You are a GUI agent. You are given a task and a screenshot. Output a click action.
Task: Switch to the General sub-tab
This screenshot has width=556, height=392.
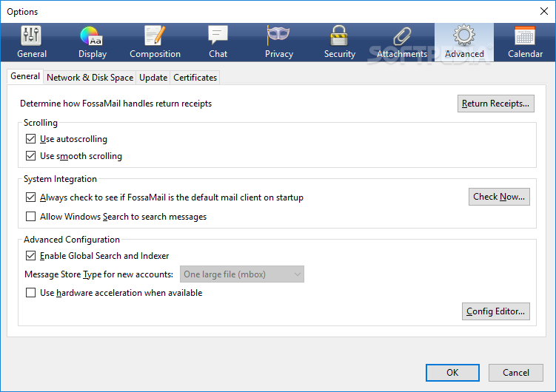tap(25, 76)
